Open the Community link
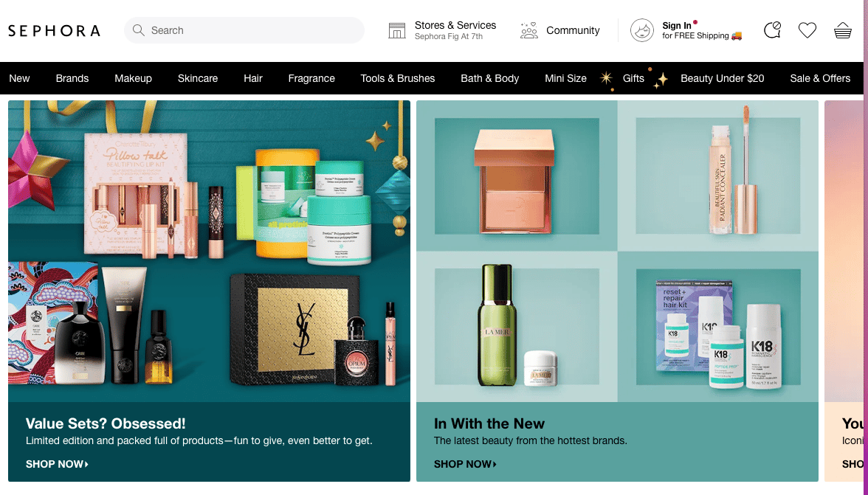 pyautogui.click(x=573, y=30)
